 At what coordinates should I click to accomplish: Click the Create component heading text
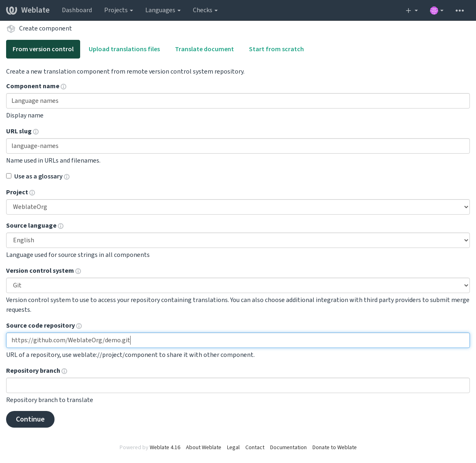tap(45, 28)
